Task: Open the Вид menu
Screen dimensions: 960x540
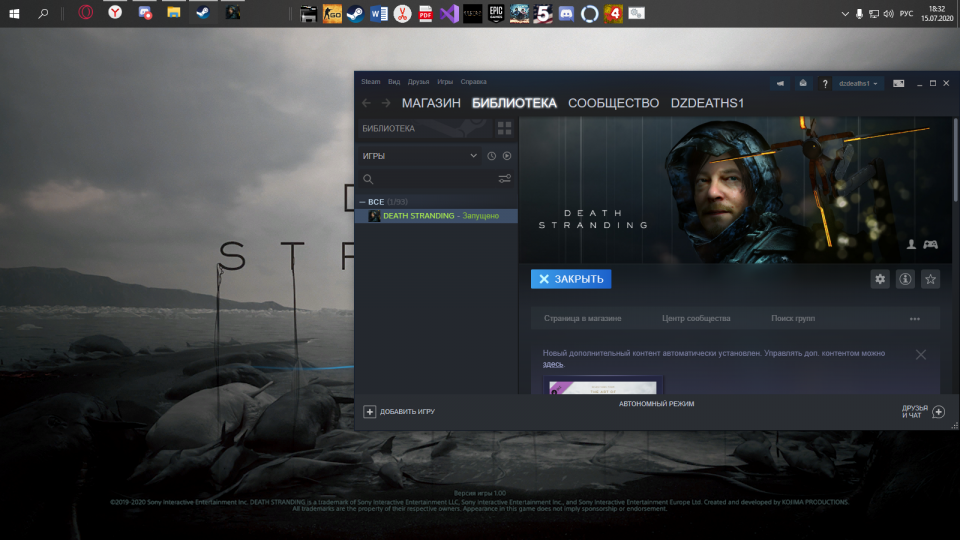Action: coord(394,81)
